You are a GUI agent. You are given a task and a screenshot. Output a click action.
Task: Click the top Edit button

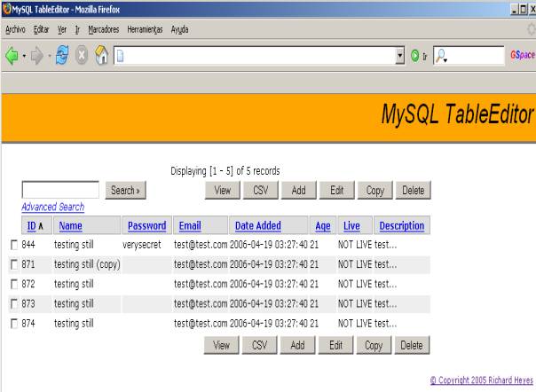coord(336,190)
